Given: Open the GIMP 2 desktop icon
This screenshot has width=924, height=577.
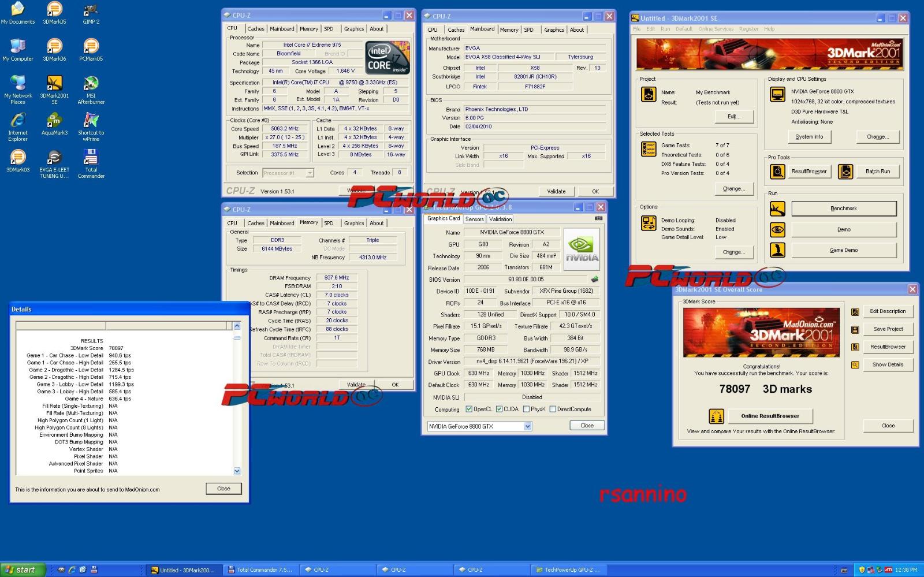Looking at the screenshot, I should click(x=91, y=13).
